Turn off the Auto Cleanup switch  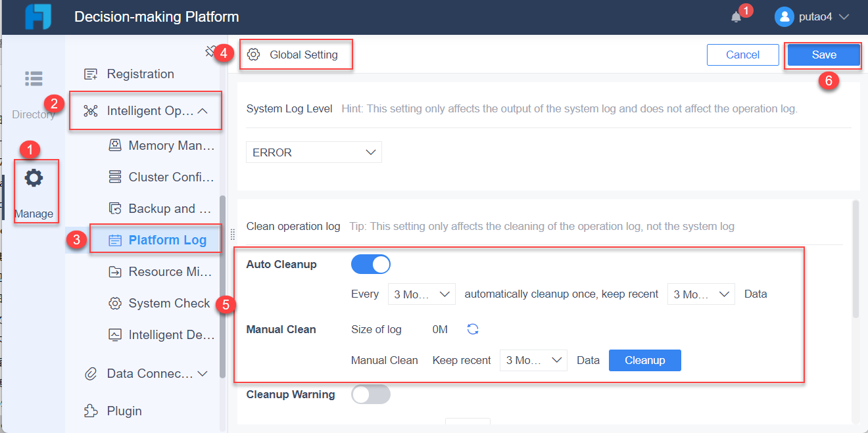pos(371,264)
